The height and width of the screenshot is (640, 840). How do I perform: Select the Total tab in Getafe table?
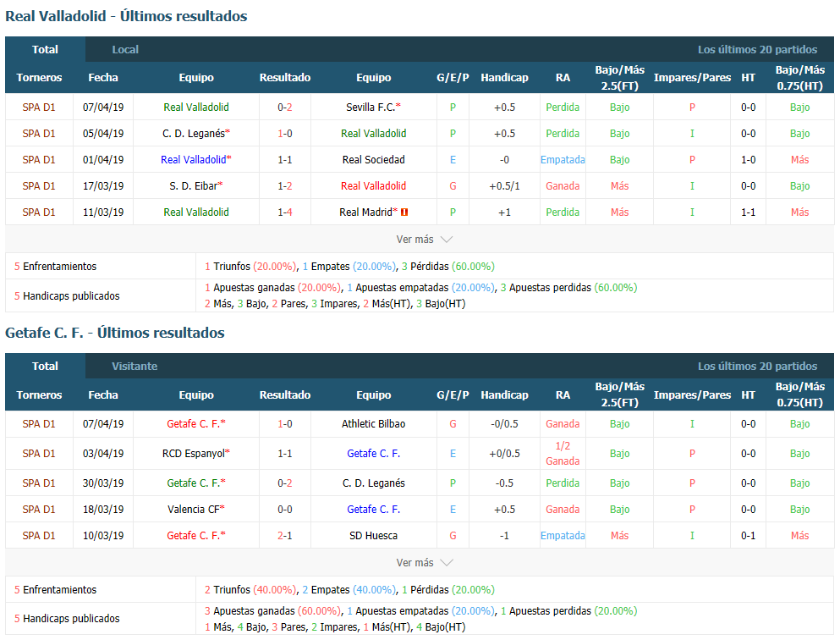[x=45, y=366]
